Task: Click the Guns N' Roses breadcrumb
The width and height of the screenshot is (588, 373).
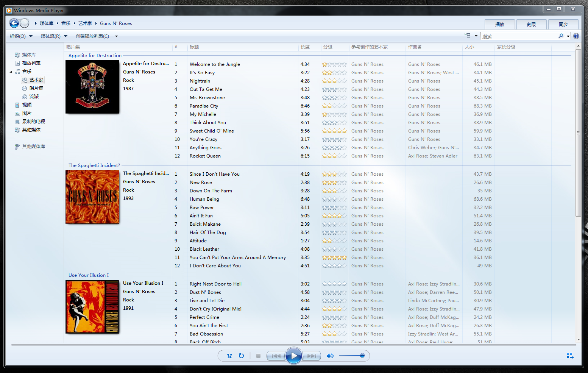Action: click(116, 23)
